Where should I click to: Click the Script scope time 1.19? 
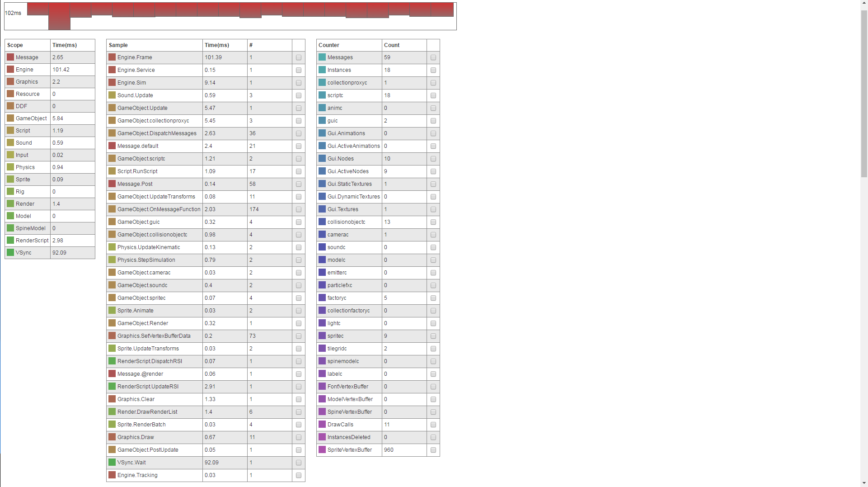click(58, 131)
